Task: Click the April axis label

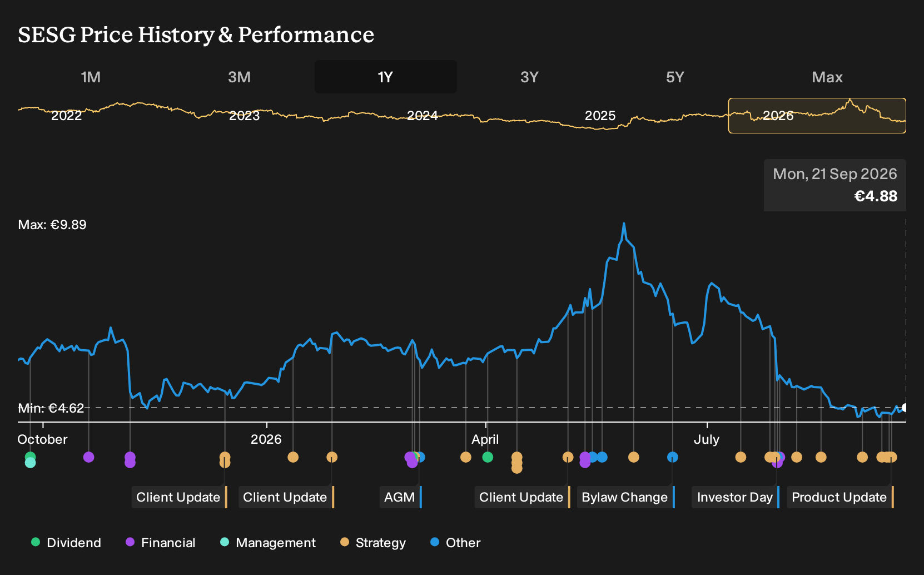Action: click(x=485, y=439)
